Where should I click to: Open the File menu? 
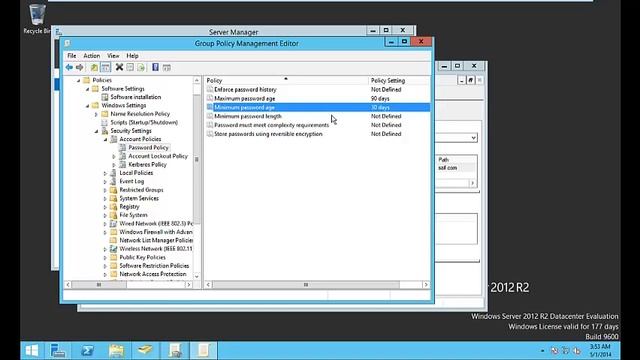point(72,56)
